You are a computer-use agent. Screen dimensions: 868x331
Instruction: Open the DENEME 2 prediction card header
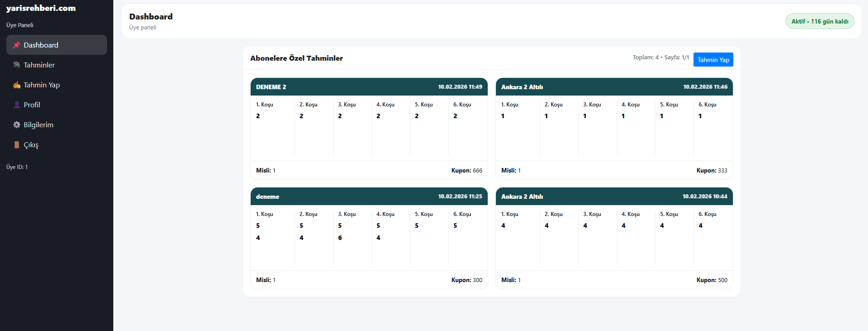369,87
